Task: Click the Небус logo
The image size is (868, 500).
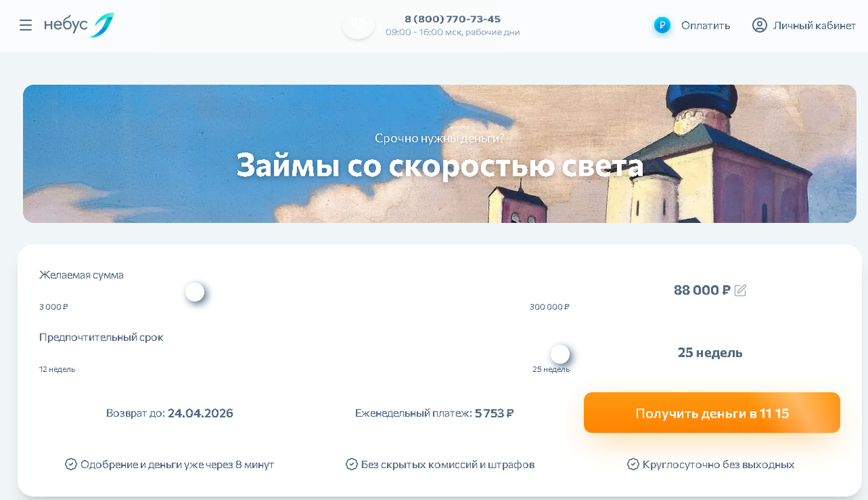Action: tap(79, 25)
